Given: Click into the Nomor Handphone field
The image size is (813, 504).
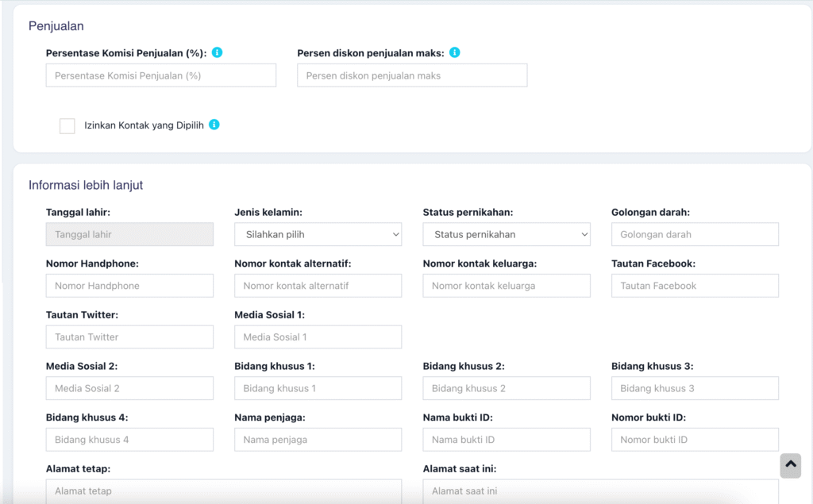Looking at the screenshot, I should tap(129, 286).
